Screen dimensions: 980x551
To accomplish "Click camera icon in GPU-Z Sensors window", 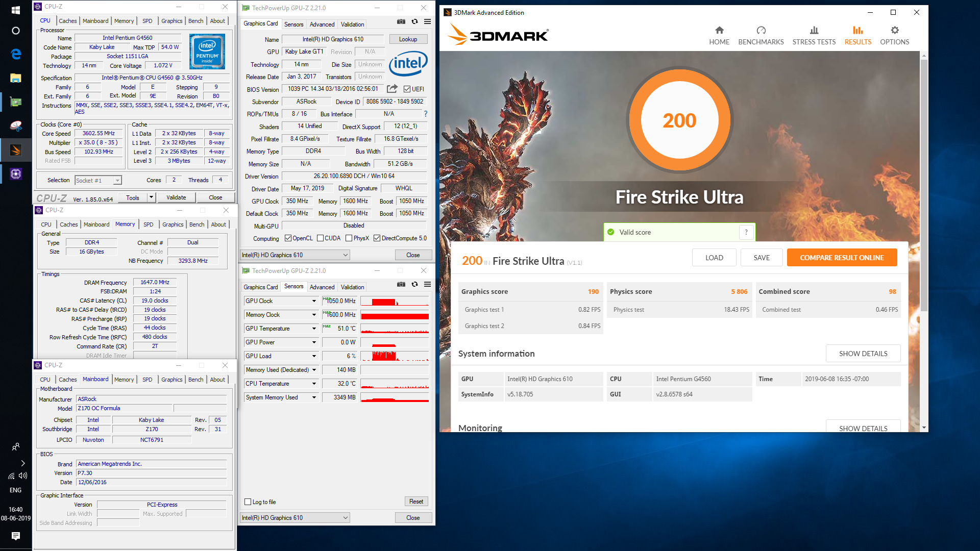I will tap(401, 284).
